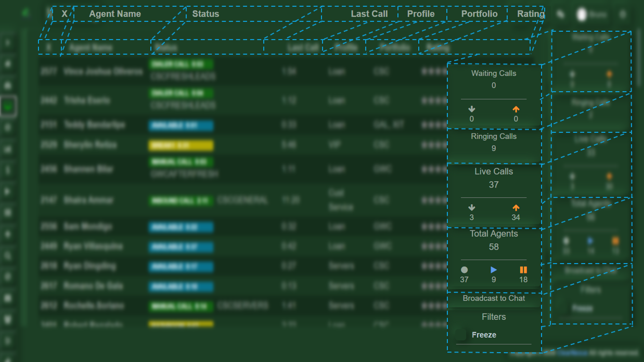Click the Filters heading
The width and height of the screenshot is (644, 362).
click(494, 317)
